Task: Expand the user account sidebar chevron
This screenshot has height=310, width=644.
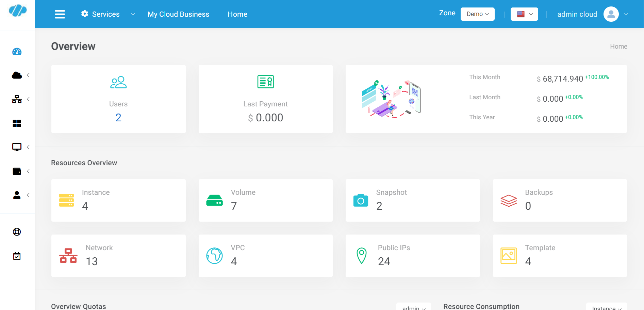Action: point(28,195)
